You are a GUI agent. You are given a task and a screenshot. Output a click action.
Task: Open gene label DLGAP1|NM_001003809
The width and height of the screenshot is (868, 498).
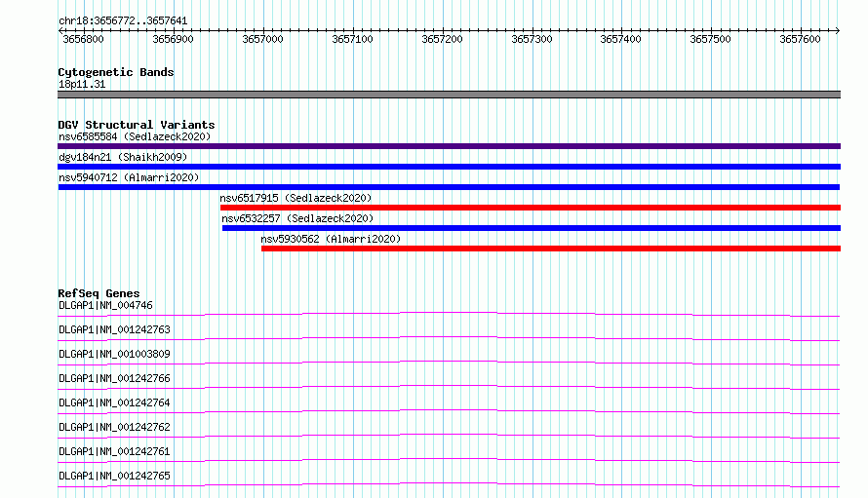tap(114, 354)
